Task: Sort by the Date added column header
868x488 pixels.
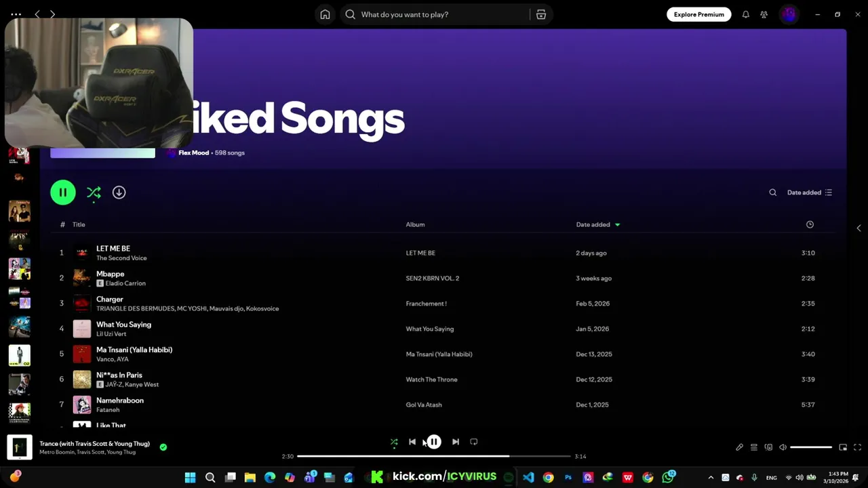Action: pyautogui.click(x=597, y=224)
